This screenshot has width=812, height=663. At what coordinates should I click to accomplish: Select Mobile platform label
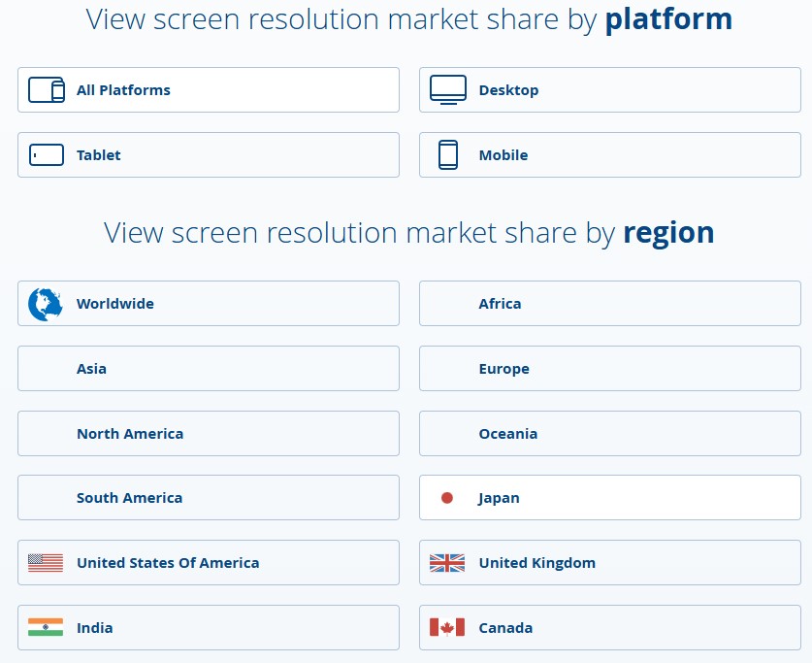503,155
